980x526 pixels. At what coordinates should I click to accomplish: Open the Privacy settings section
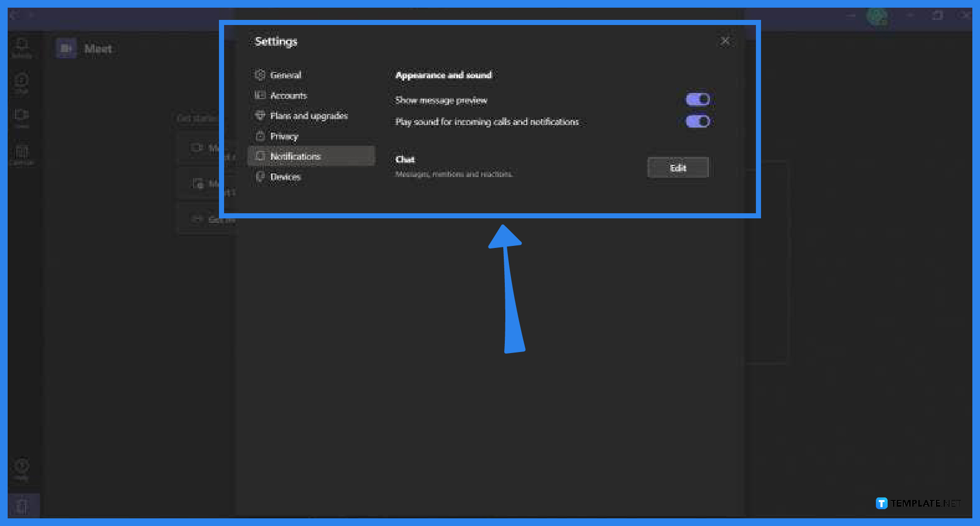(284, 136)
